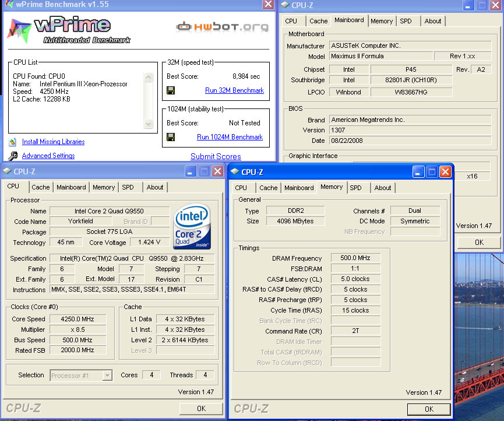Click the Core Voltage 1.424 V value

[x=149, y=242]
